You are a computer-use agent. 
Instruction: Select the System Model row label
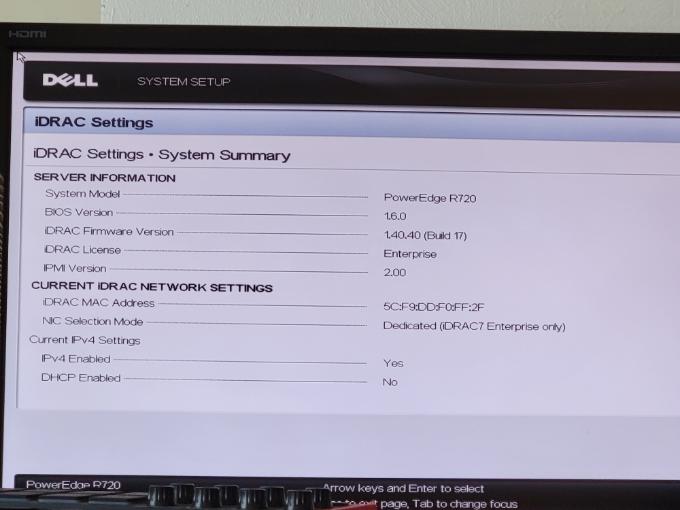82,194
